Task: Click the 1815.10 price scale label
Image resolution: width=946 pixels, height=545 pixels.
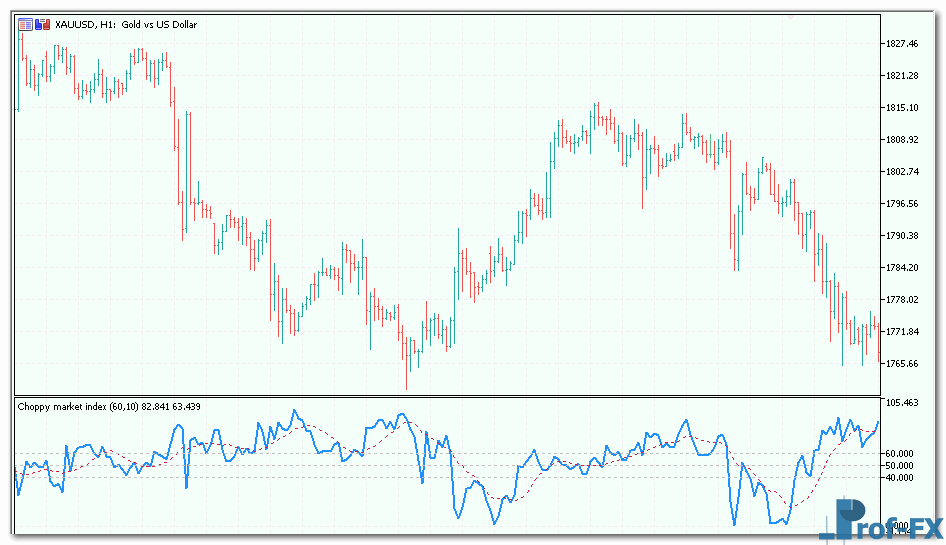Action: click(901, 108)
